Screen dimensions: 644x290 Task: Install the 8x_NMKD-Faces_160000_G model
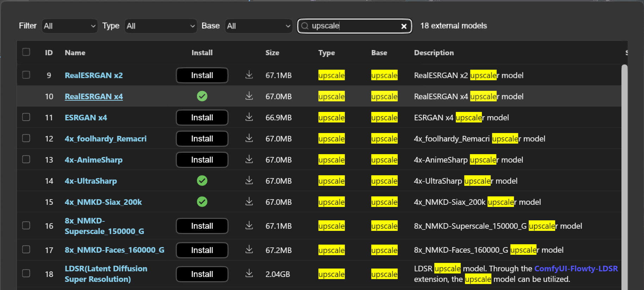coord(202,250)
